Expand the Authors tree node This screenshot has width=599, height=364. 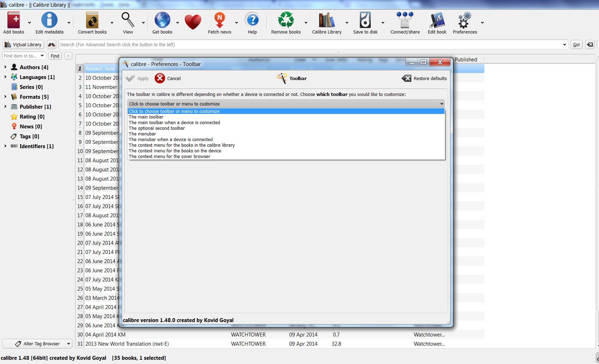click(5, 67)
